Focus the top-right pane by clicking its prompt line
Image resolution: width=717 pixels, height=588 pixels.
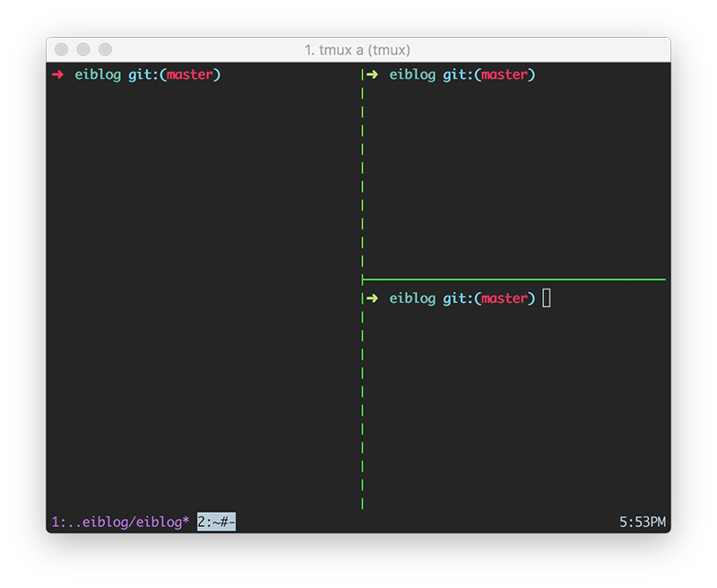(x=448, y=75)
